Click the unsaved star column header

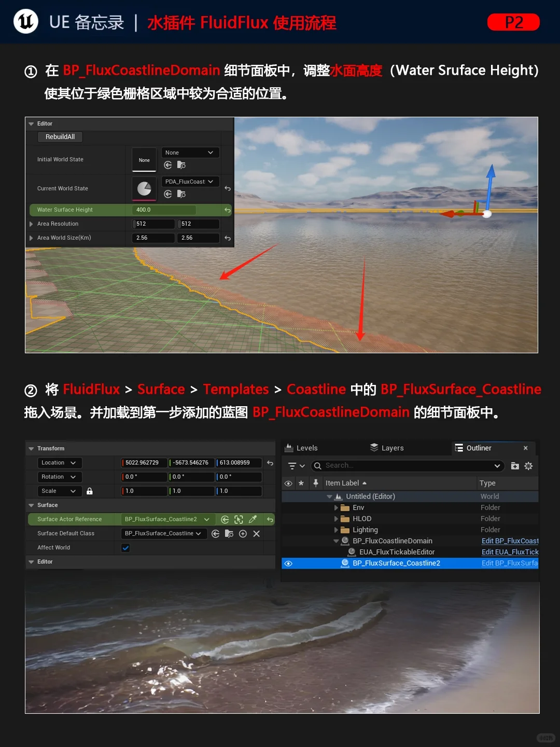point(301,483)
